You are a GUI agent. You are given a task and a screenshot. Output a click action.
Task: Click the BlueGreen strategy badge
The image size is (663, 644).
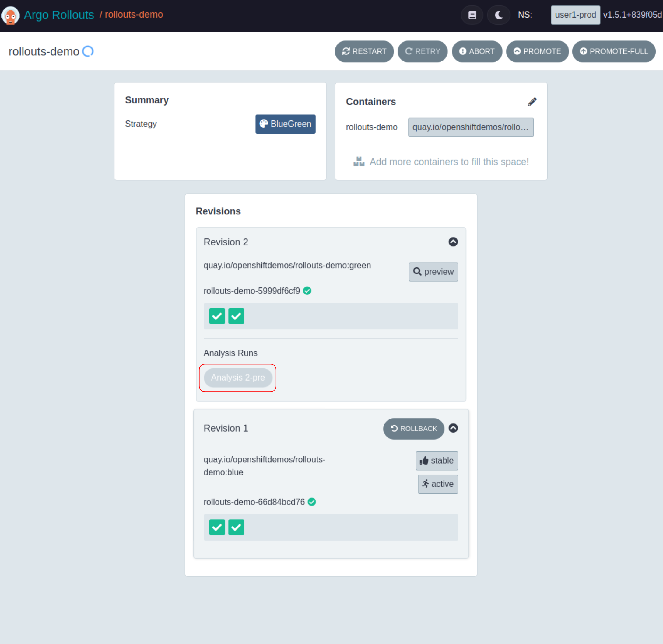(x=285, y=124)
